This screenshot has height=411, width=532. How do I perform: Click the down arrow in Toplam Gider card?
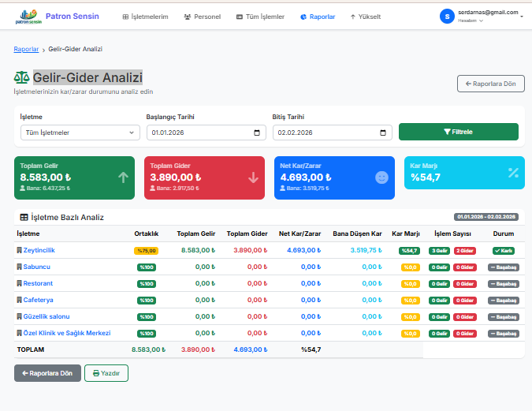click(x=253, y=177)
